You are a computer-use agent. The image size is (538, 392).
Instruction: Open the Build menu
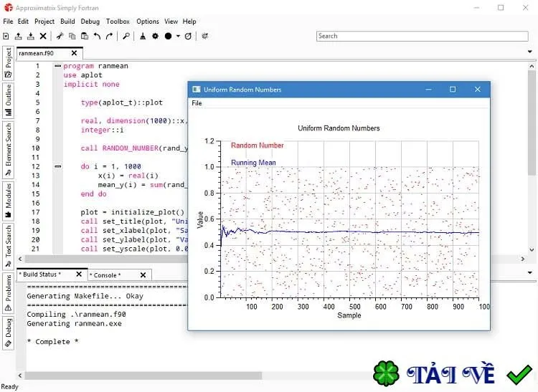pos(67,21)
